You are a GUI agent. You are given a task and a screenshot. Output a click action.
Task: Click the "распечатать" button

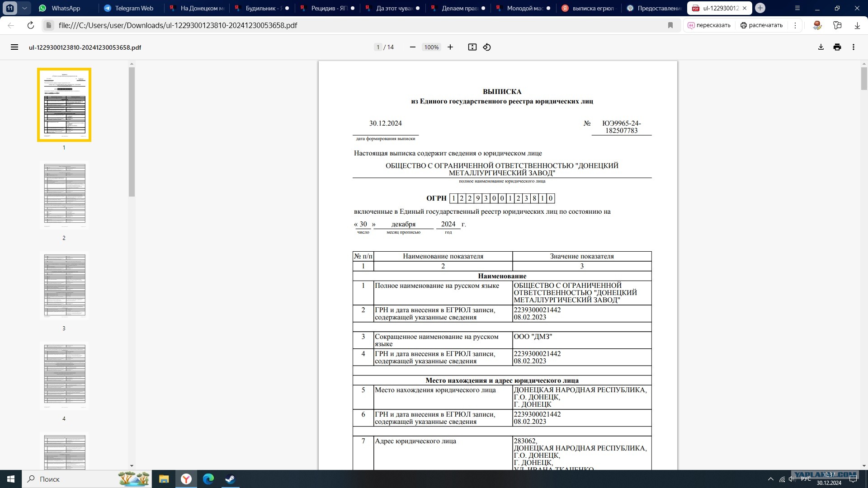761,25
